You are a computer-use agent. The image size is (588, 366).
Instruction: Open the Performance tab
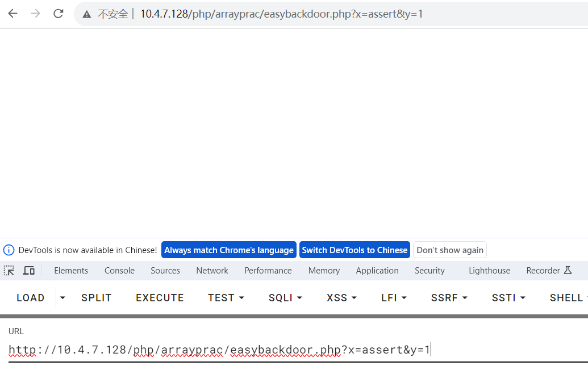(x=268, y=271)
